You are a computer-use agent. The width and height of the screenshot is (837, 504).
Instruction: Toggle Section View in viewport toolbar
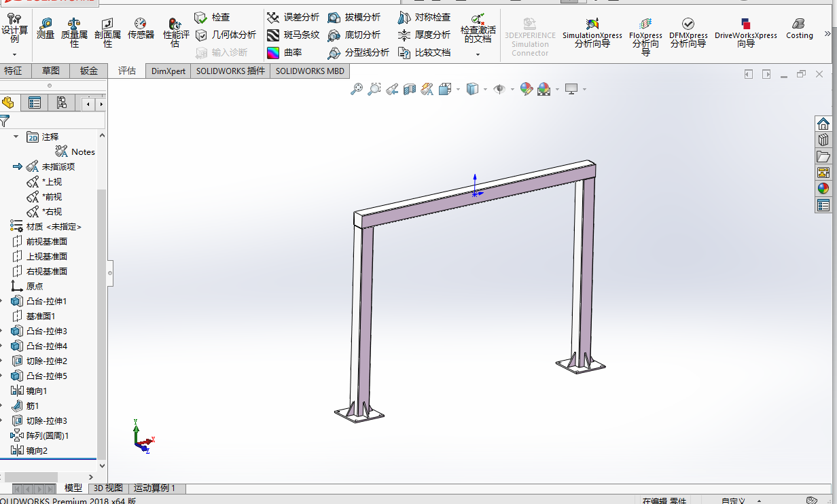[410, 89]
